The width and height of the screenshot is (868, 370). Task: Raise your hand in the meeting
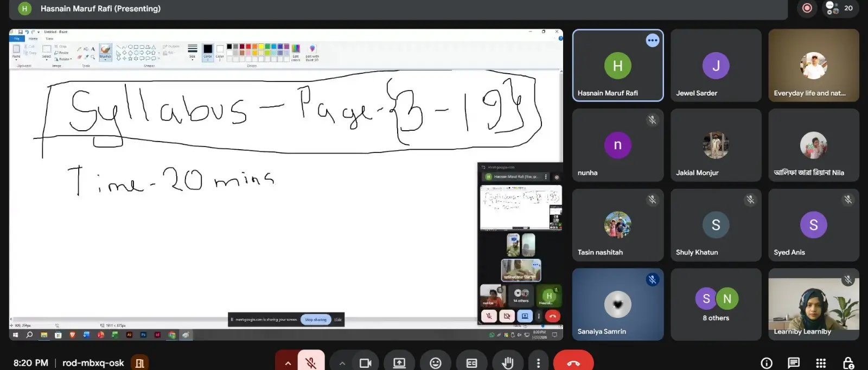[x=508, y=363]
